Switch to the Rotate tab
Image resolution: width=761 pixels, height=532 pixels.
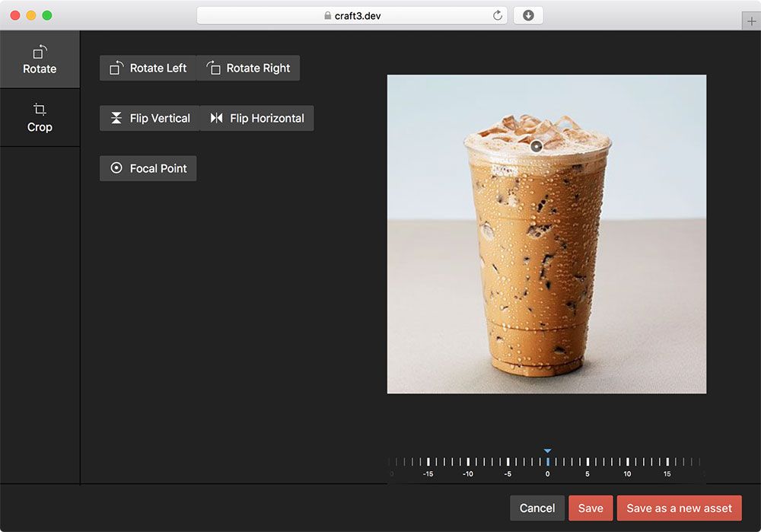(40, 61)
